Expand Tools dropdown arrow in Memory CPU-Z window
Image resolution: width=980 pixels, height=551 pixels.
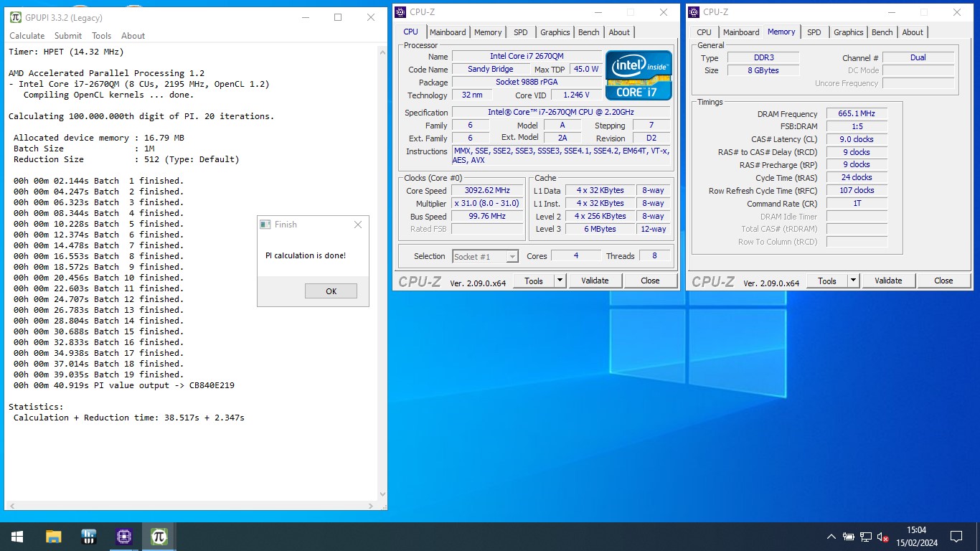pyautogui.click(x=854, y=281)
